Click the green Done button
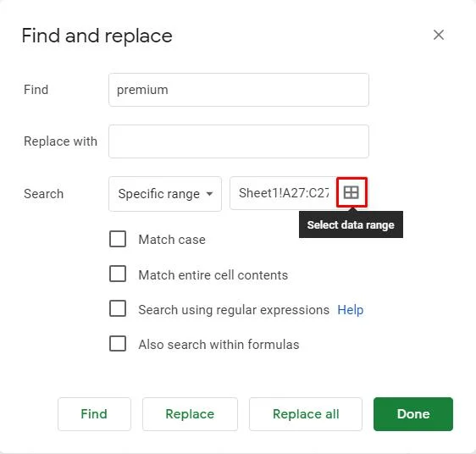 [413, 414]
